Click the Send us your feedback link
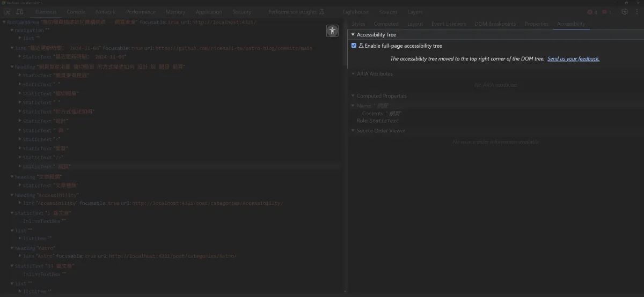Image resolution: width=644 pixels, height=297 pixels. pos(573,59)
